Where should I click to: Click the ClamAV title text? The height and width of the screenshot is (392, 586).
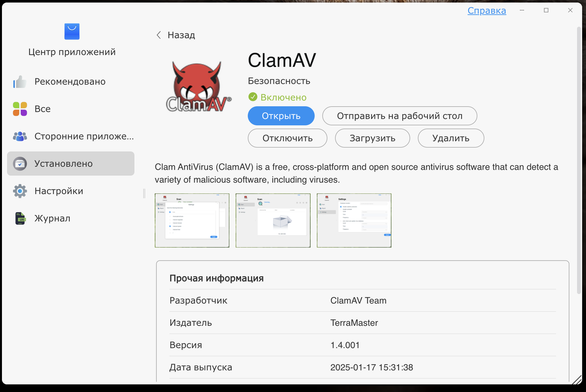(282, 60)
